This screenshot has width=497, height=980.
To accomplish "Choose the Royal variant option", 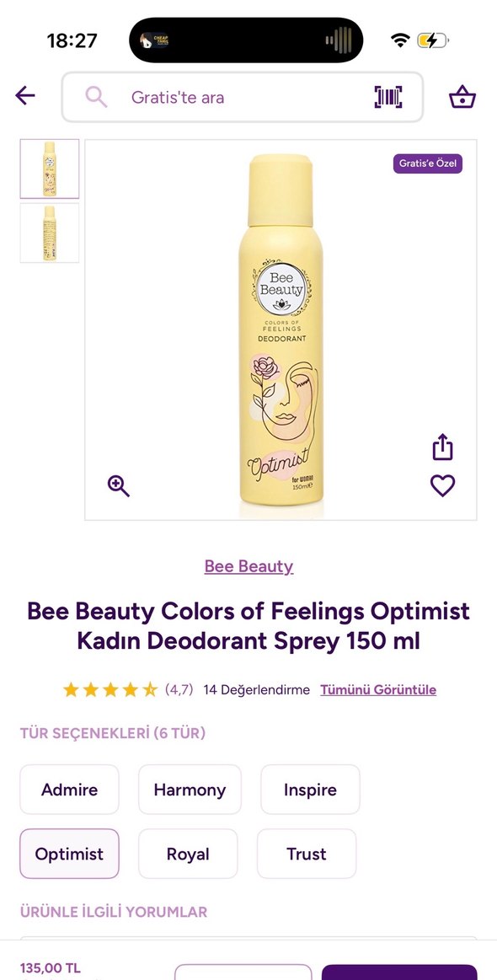I will pos(188,854).
